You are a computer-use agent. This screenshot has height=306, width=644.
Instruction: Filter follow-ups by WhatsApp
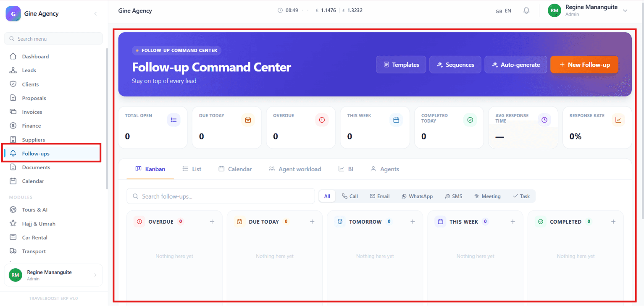(x=417, y=196)
